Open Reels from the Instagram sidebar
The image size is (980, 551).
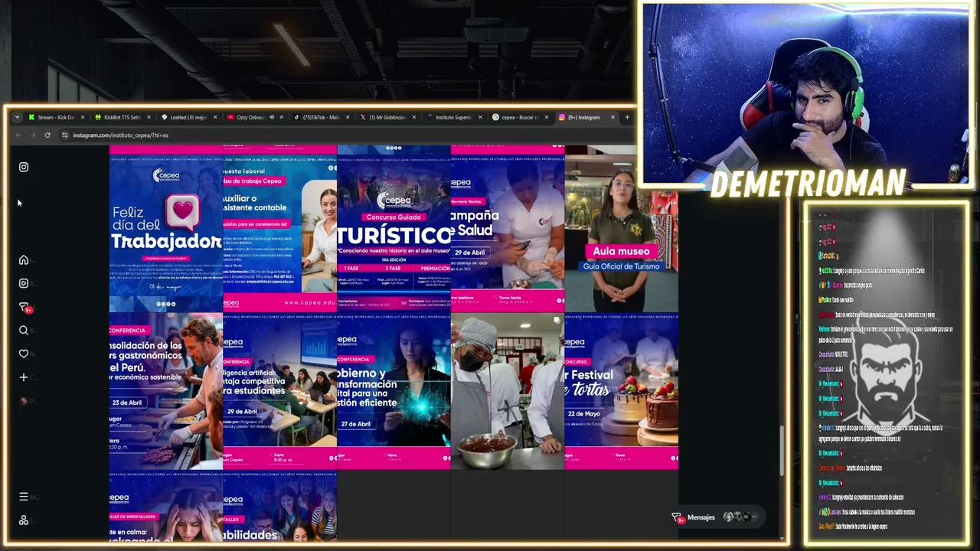24,283
